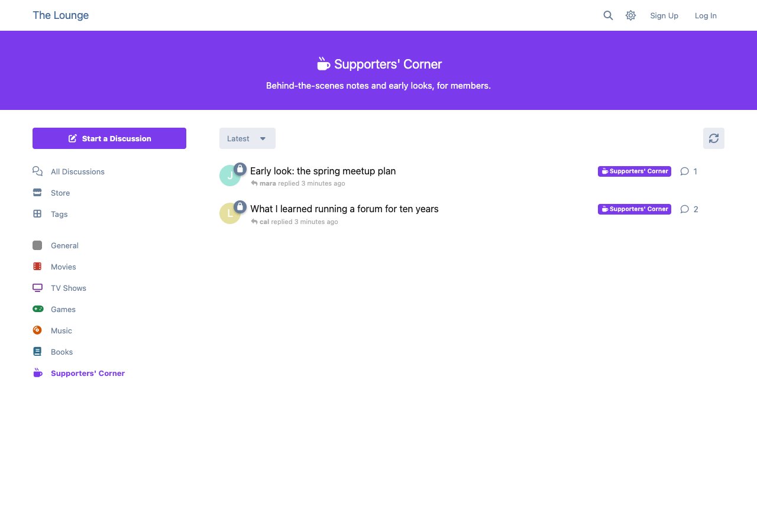Viewport: 757px width, 532px height.
Task: Click the purple TV Shows monitor icon
Action: click(37, 288)
